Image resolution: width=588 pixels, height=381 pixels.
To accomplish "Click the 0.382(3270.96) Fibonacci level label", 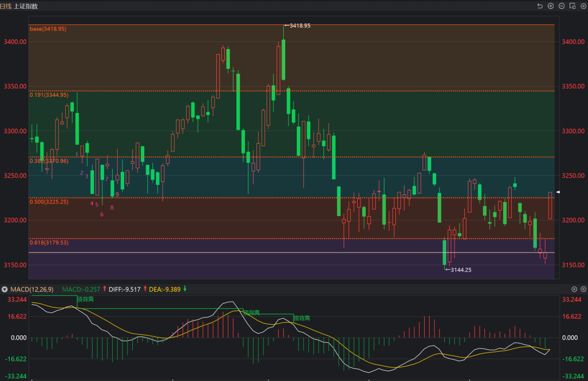I will coord(49,161).
